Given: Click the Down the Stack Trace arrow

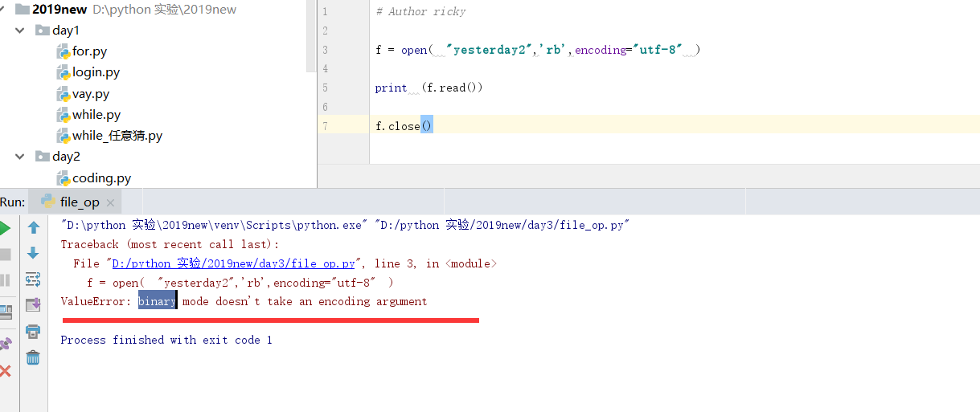Looking at the screenshot, I should click(x=33, y=254).
